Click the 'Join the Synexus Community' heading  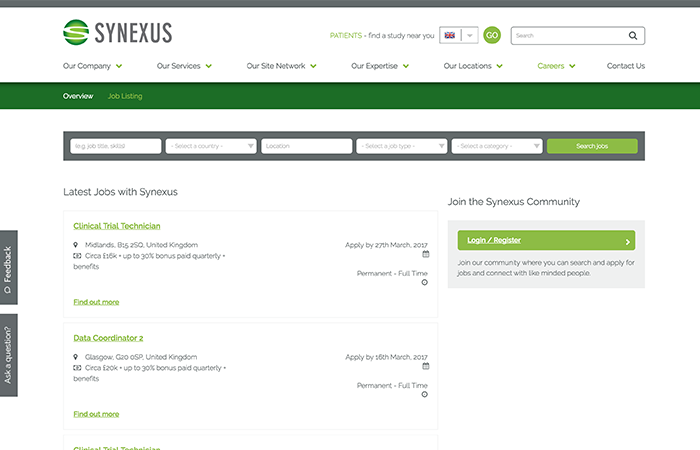click(x=513, y=202)
